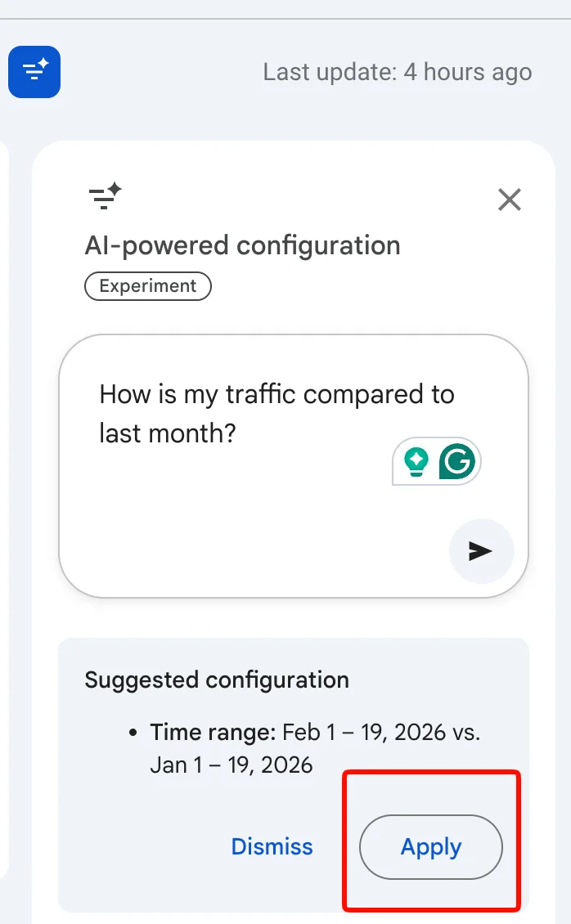Apply the suggested configuration
Viewport: 571px width, 924px height.
(431, 847)
